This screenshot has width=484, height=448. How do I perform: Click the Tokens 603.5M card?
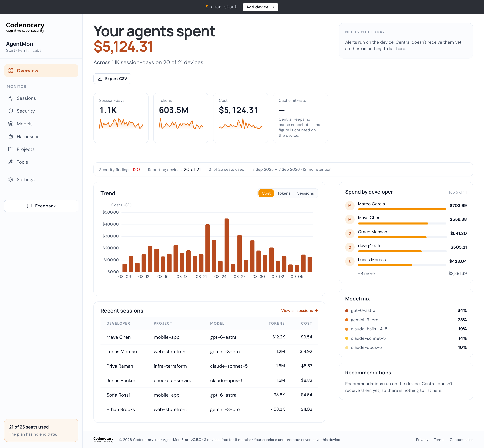(x=181, y=118)
